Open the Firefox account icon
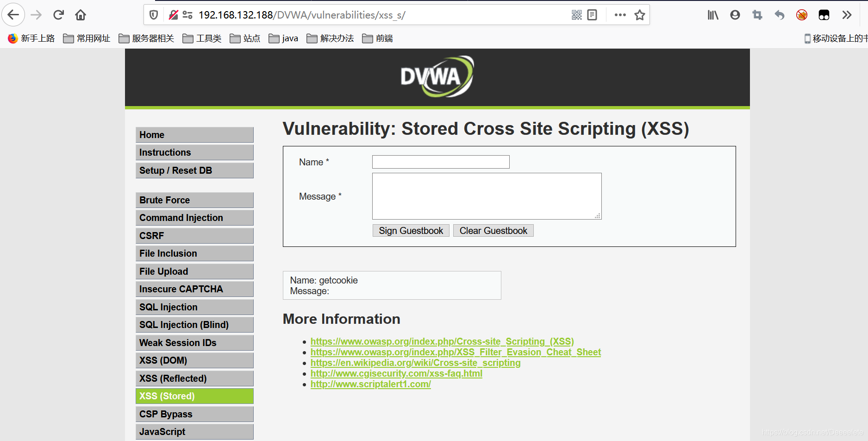 (735, 15)
